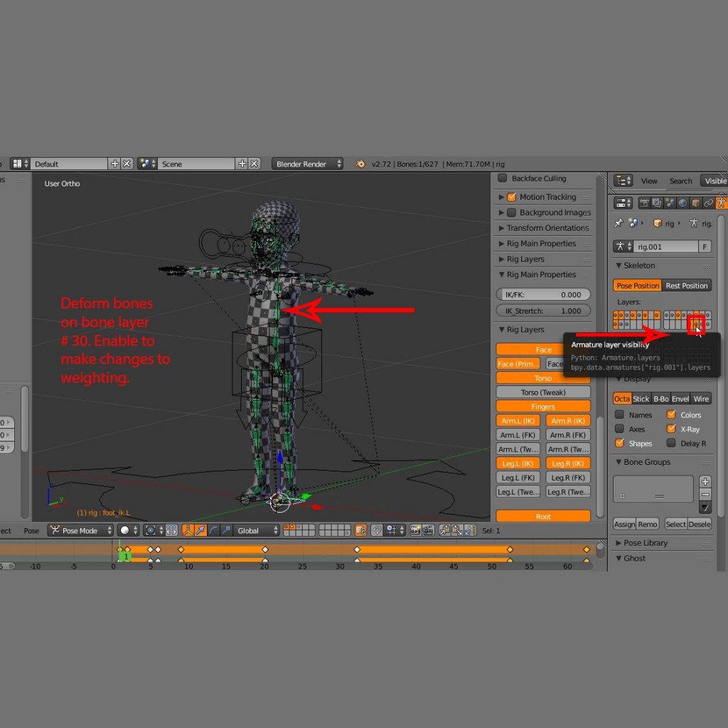728x728 pixels.
Task: Collapse the Skeleton panel
Action: 619,266
